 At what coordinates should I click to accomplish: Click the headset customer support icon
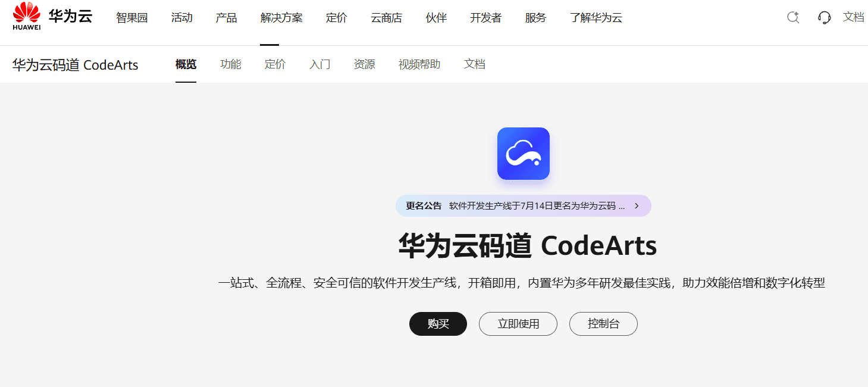pos(824,17)
